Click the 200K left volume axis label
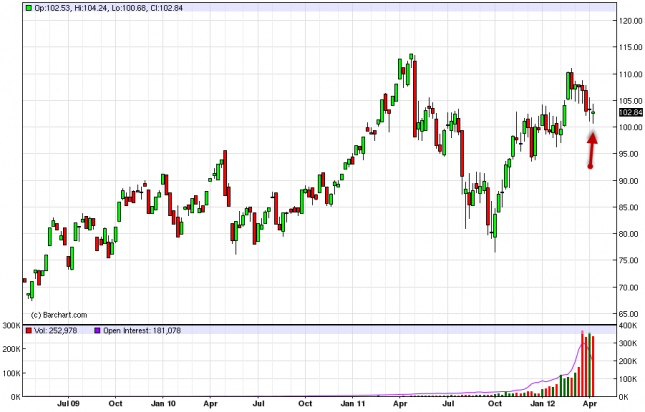645x412 pixels. click(12, 349)
